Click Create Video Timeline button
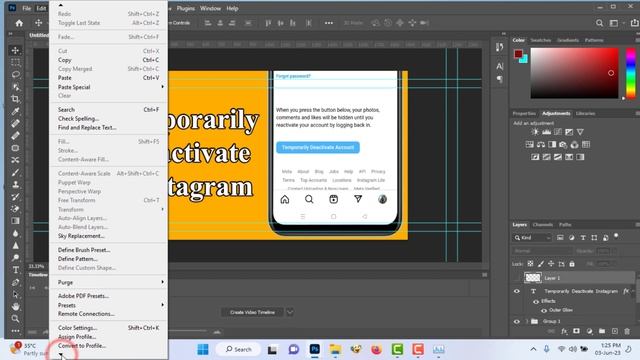 click(252, 313)
